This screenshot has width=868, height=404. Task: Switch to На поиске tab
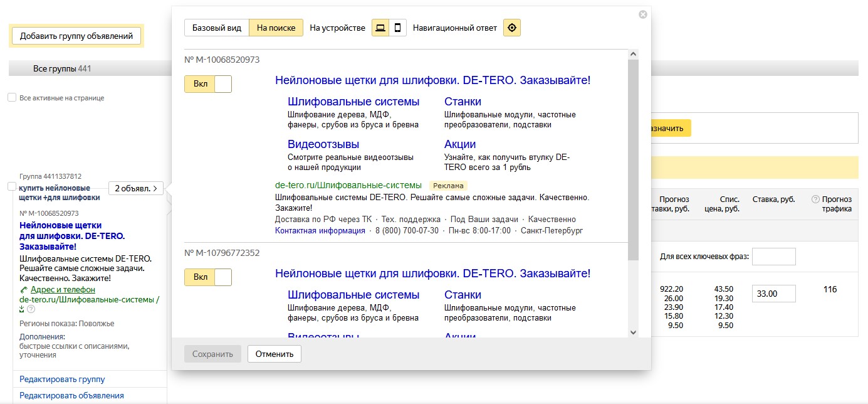(x=276, y=28)
